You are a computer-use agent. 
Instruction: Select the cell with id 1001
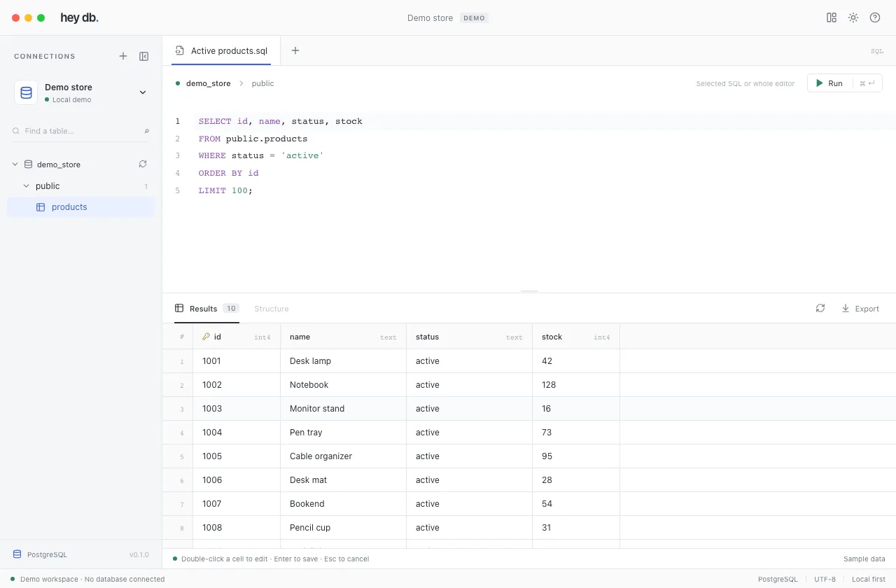click(x=237, y=361)
